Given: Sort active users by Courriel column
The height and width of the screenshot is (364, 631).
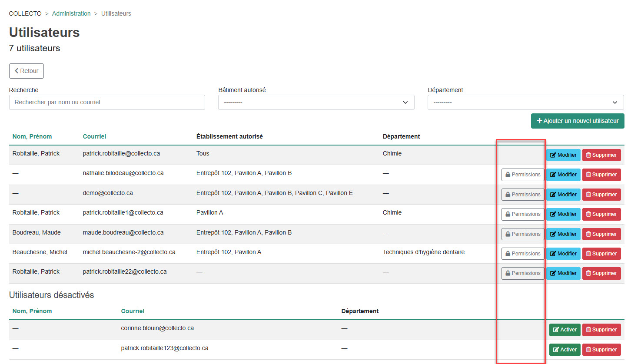Looking at the screenshot, I should pos(94,136).
